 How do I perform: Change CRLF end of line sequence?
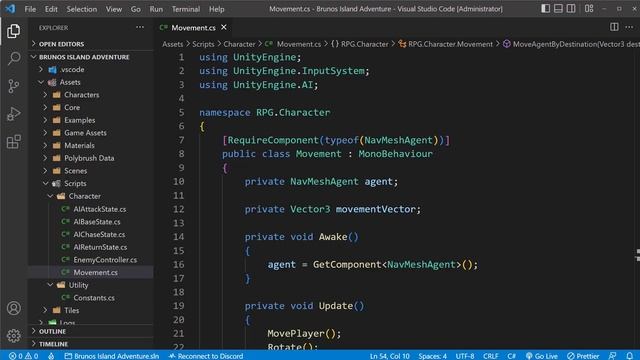tap(490, 356)
